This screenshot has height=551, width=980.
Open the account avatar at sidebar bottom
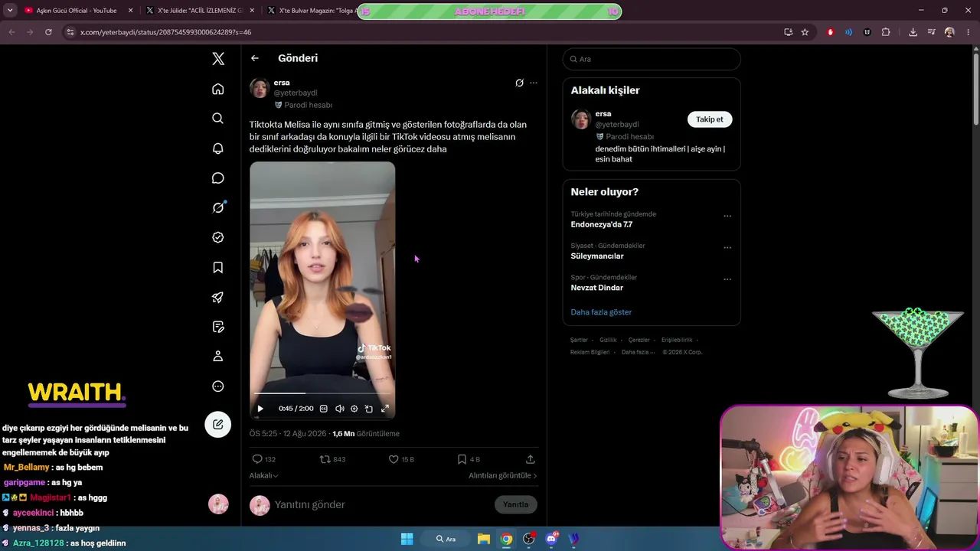tap(218, 504)
